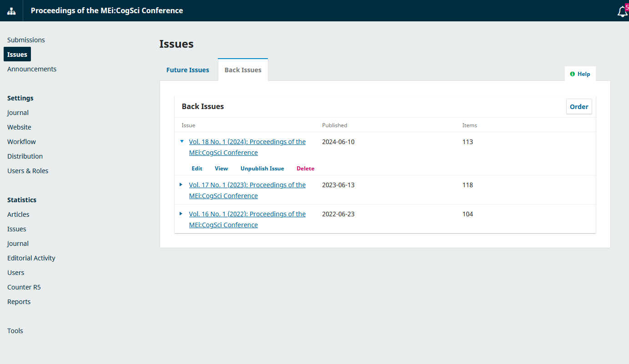Open Vol. 16 No. 1 (2022) issue link

[247, 219]
